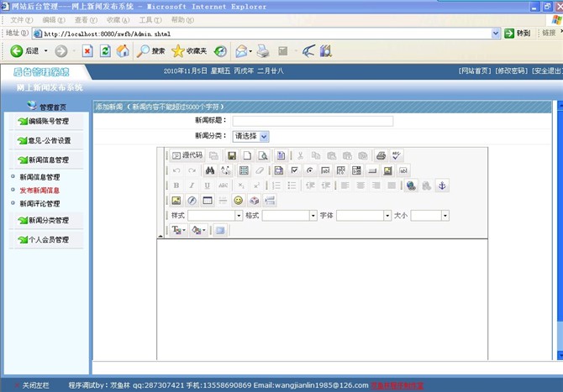Open 修改密码 link

click(x=511, y=71)
